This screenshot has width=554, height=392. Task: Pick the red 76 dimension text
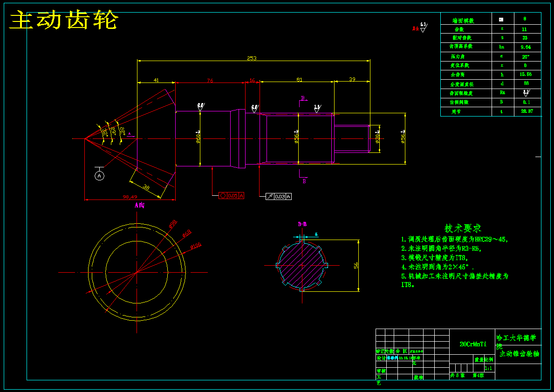coord(210,81)
